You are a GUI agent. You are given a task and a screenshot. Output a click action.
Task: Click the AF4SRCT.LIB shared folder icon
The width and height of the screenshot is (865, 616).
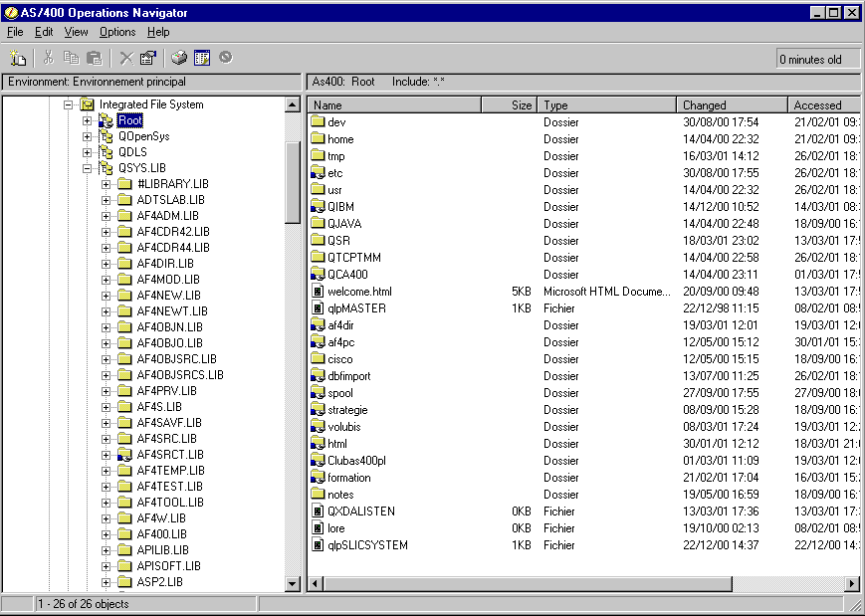click(x=124, y=455)
